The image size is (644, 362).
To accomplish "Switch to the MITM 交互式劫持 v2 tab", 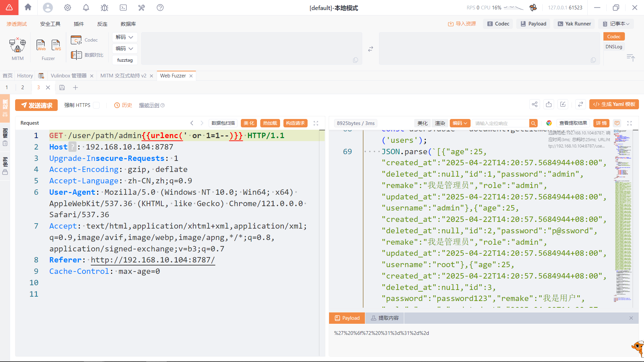I will click(123, 76).
